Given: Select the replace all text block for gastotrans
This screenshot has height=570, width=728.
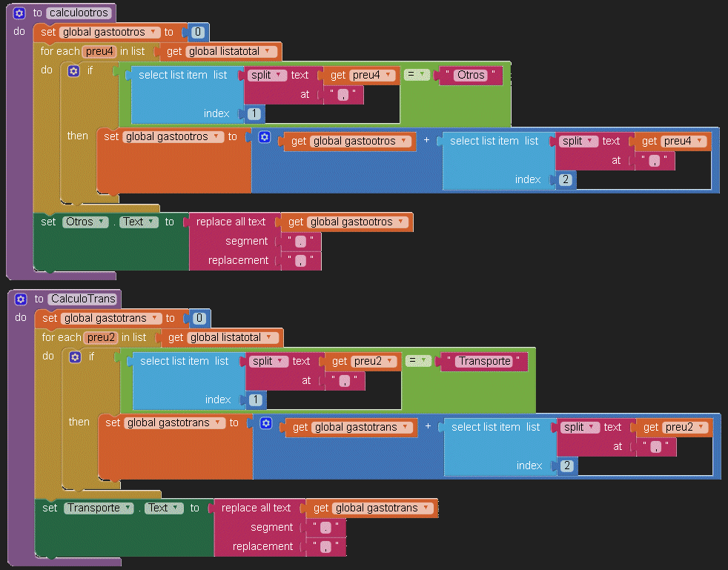Looking at the screenshot, I should point(256,508).
